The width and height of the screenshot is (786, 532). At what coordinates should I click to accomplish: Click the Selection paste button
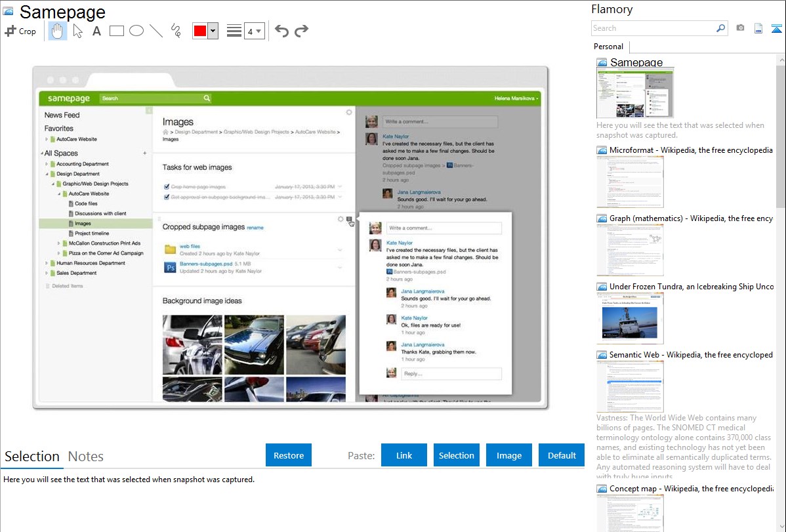(457, 455)
